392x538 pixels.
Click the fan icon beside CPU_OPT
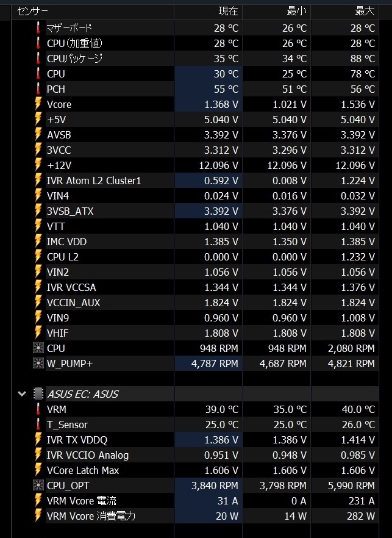(38, 485)
